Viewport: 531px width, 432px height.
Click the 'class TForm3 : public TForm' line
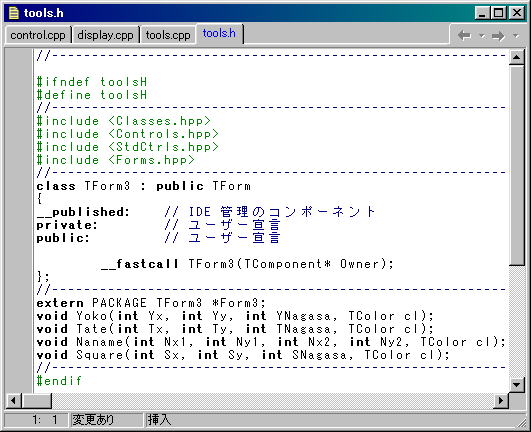pyautogui.click(x=144, y=186)
